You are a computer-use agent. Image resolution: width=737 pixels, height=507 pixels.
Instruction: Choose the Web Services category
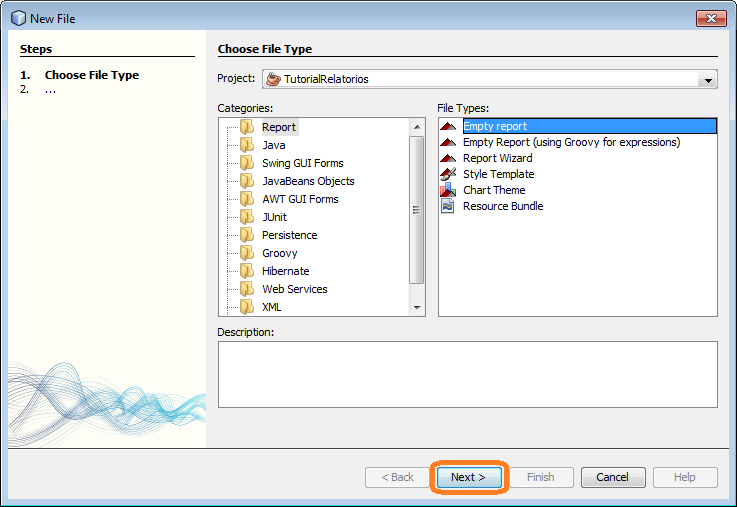click(x=294, y=289)
